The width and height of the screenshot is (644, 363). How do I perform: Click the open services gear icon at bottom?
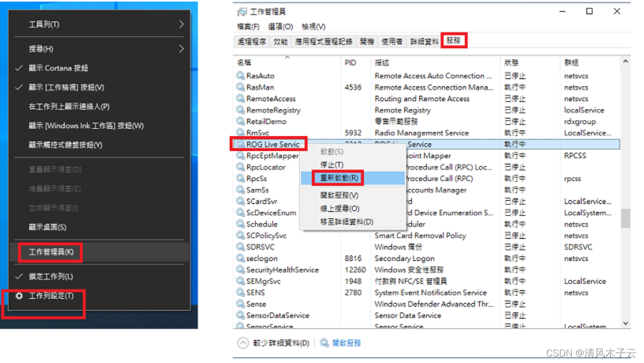[325, 343]
